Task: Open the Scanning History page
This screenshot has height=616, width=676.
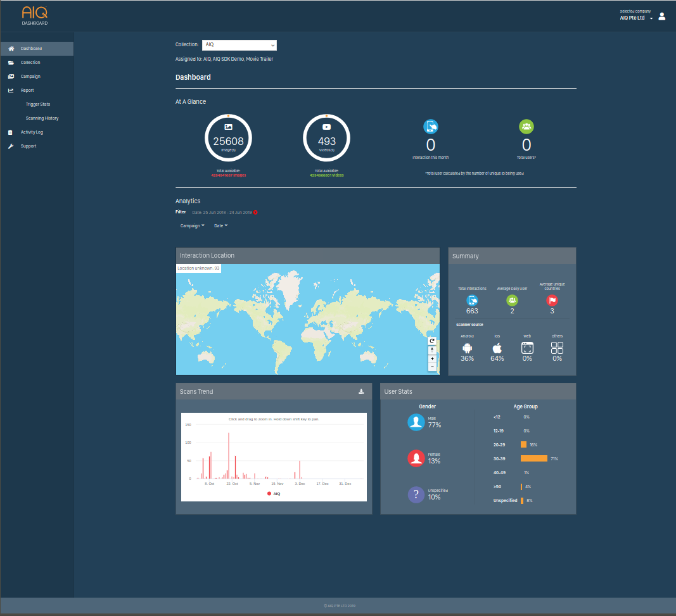Action: point(42,118)
